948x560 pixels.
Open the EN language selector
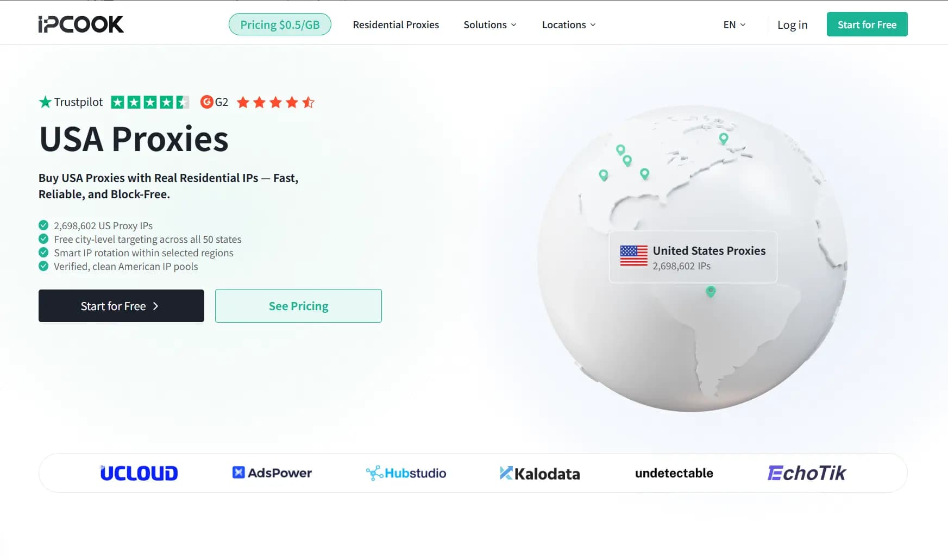[734, 25]
